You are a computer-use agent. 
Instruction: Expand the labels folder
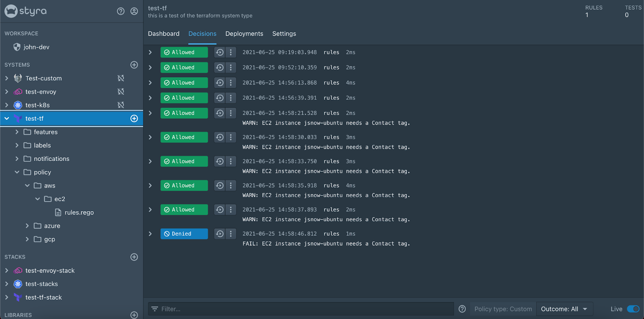click(x=17, y=145)
